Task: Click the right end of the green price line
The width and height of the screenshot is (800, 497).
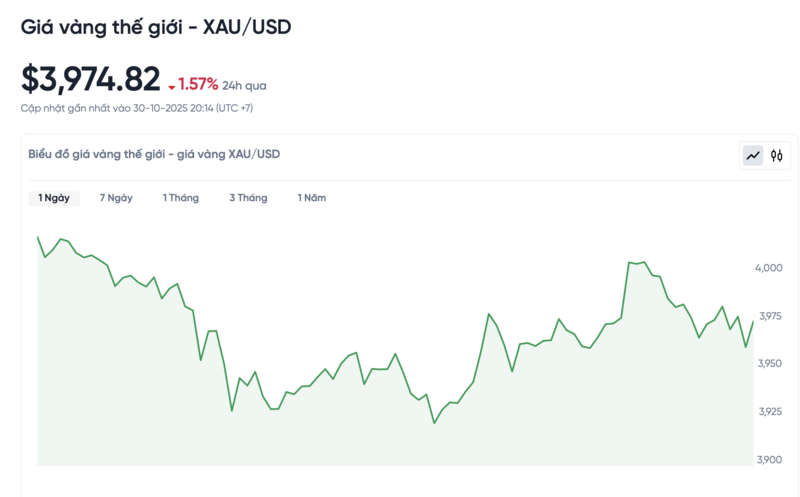Action: pos(752,322)
